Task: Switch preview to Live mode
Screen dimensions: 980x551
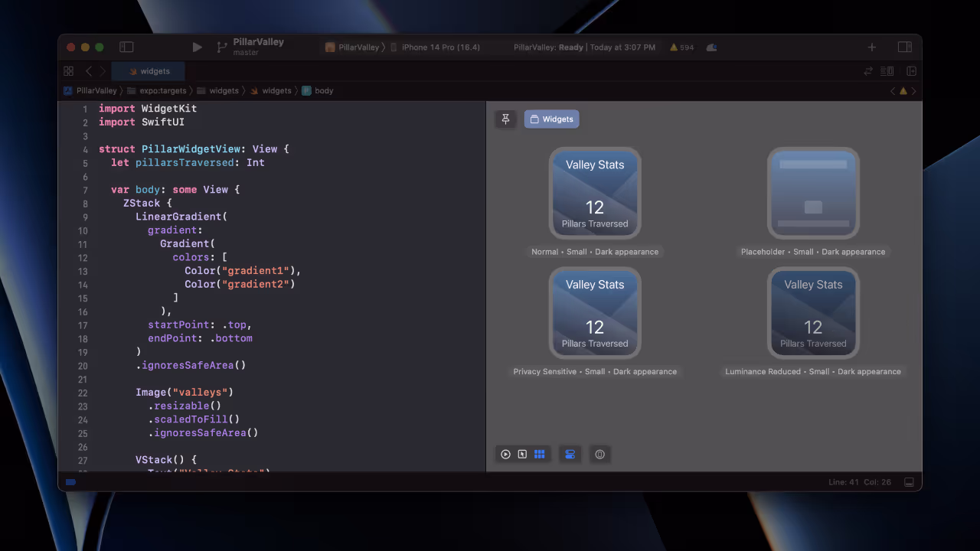Action: pyautogui.click(x=505, y=454)
